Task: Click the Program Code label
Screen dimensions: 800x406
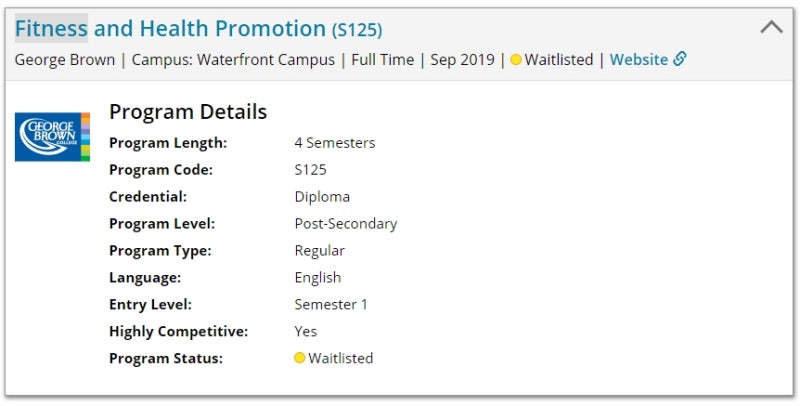Action: 161,170
